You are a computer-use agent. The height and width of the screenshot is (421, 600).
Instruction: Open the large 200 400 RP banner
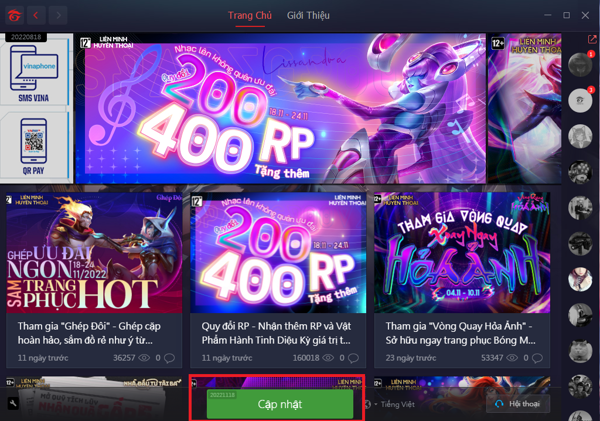(280, 108)
